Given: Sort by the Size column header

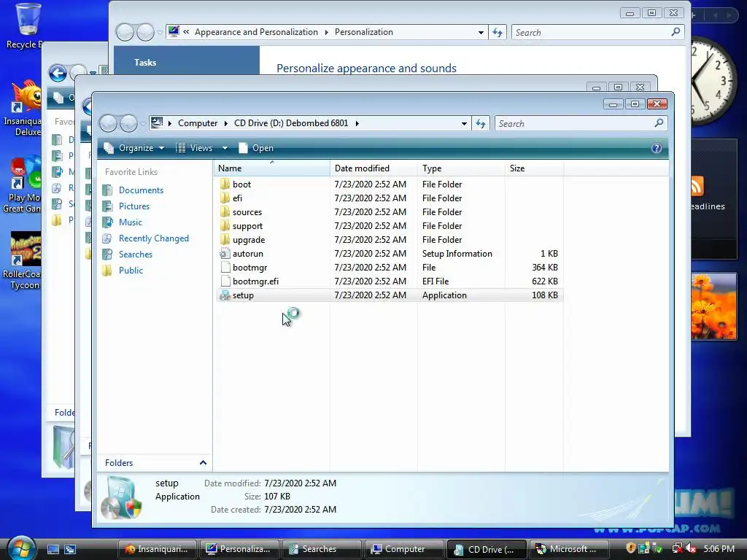Looking at the screenshot, I should coord(534,168).
